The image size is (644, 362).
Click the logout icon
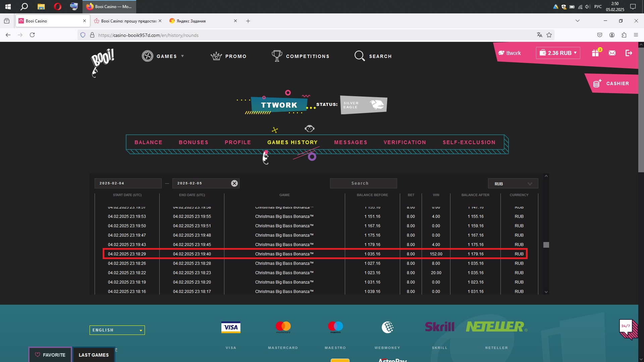tap(629, 53)
